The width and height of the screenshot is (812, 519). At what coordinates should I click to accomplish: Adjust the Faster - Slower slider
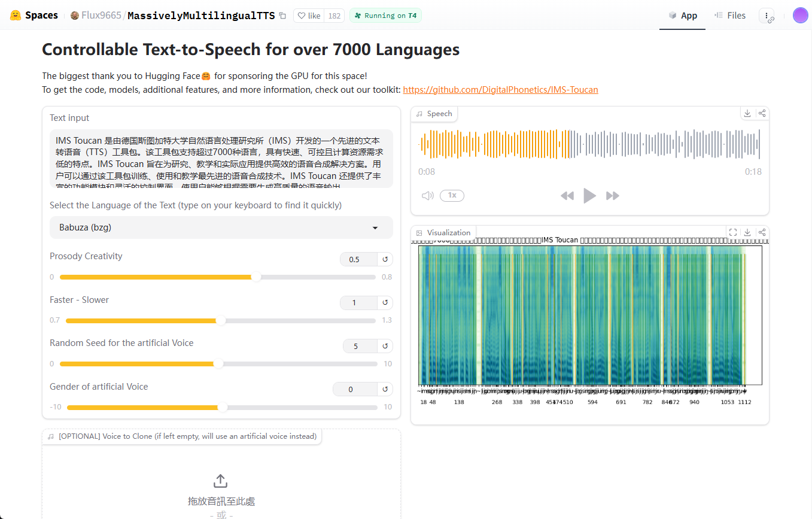tap(221, 320)
